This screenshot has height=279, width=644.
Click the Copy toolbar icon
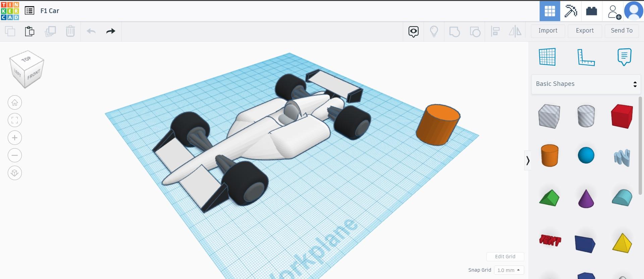point(10,31)
